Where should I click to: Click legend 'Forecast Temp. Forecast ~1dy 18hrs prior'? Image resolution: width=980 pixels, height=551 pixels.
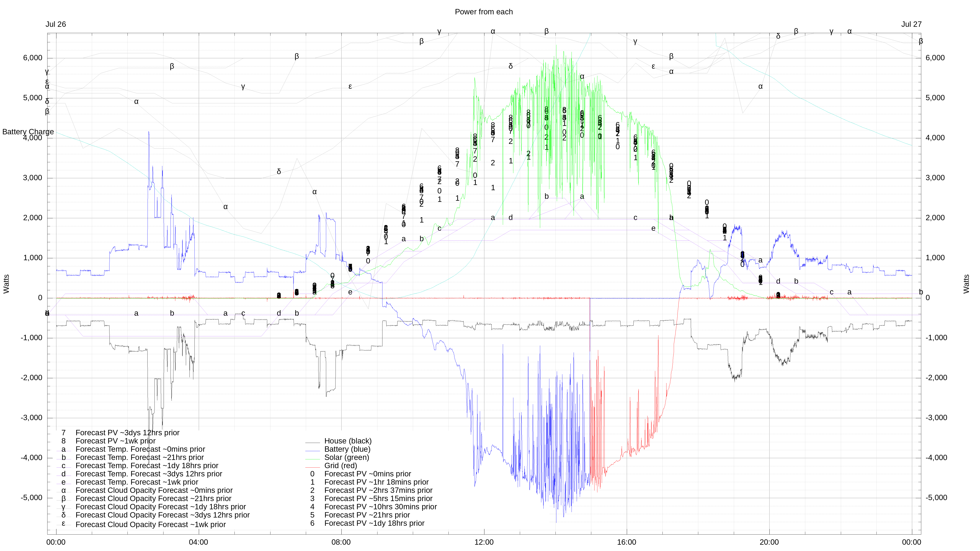tap(147, 465)
